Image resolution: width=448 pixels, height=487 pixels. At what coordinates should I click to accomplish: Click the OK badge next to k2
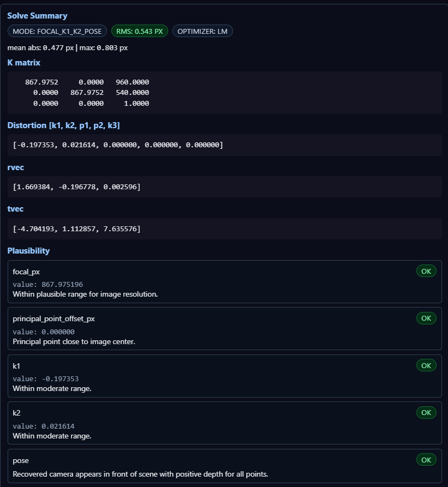coord(426,412)
